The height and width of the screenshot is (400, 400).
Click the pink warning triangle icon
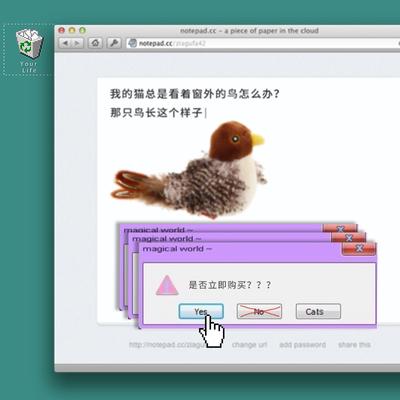[x=167, y=285]
